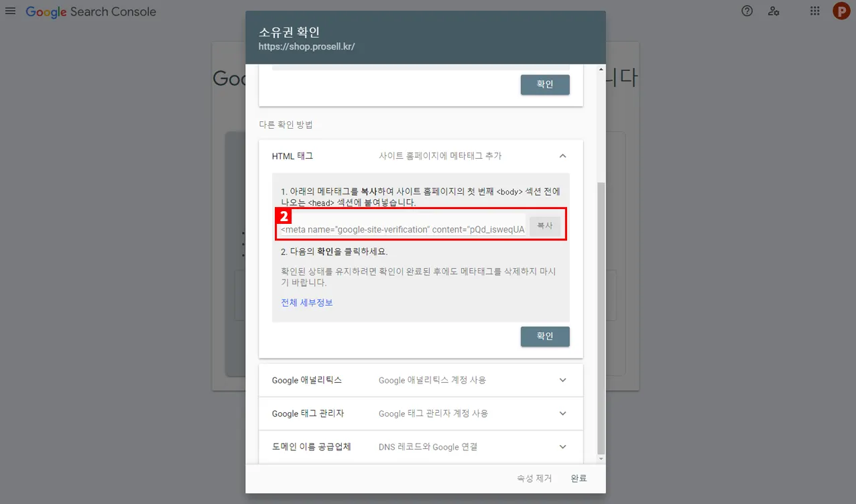
Task: Open the account profile avatar
Action: pos(841,11)
